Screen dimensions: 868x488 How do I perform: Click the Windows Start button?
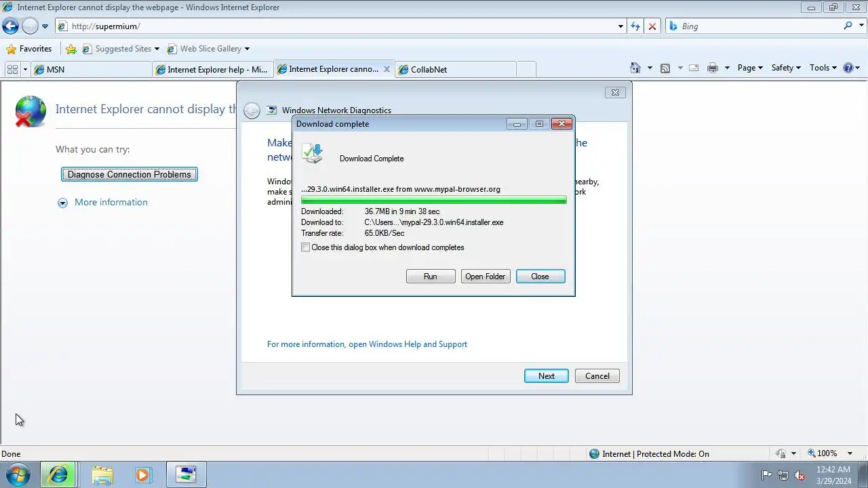[x=18, y=474]
